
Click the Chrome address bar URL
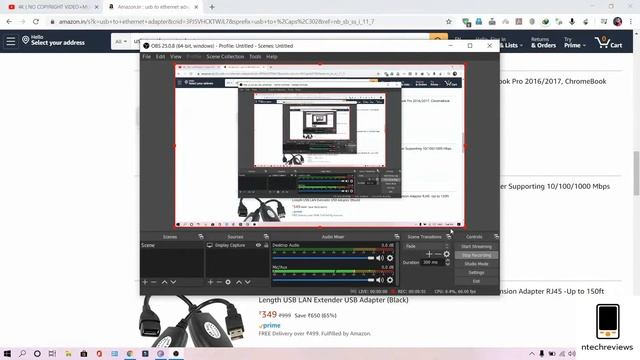pyautogui.click(x=216, y=22)
